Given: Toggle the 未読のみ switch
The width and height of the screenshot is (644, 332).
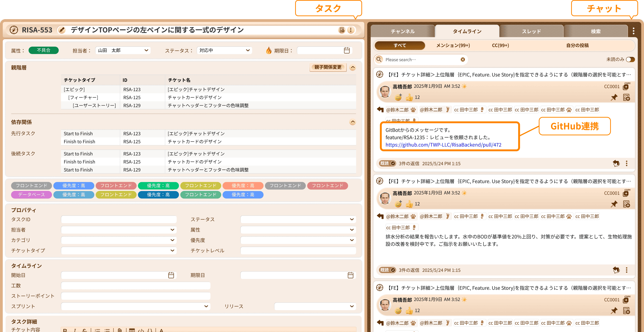Looking at the screenshot, I should click(630, 59).
